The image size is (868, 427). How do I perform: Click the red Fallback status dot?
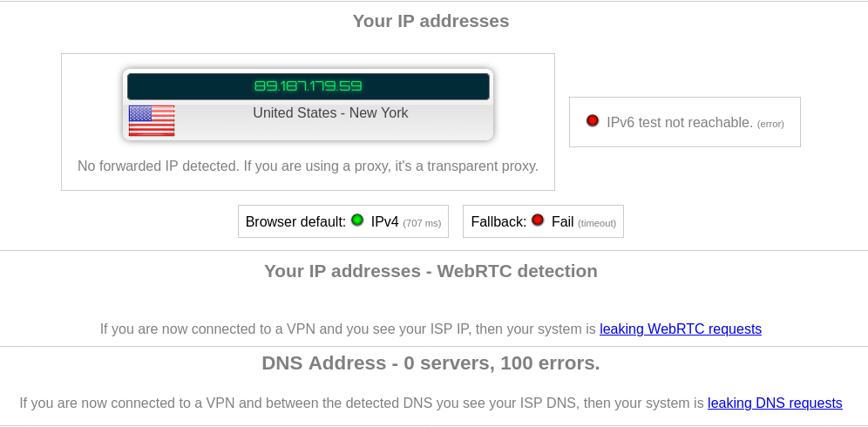tap(538, 220)
